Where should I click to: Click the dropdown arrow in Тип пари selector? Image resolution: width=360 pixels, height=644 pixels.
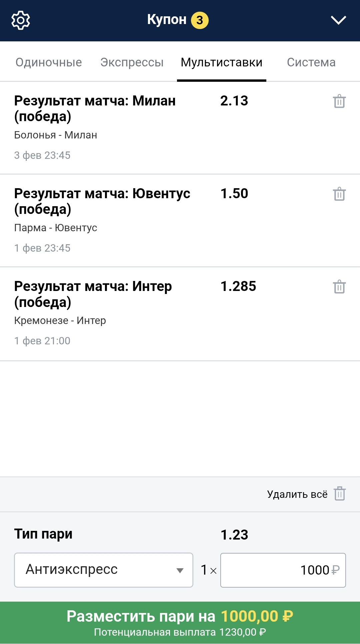(x=180, y=570)
